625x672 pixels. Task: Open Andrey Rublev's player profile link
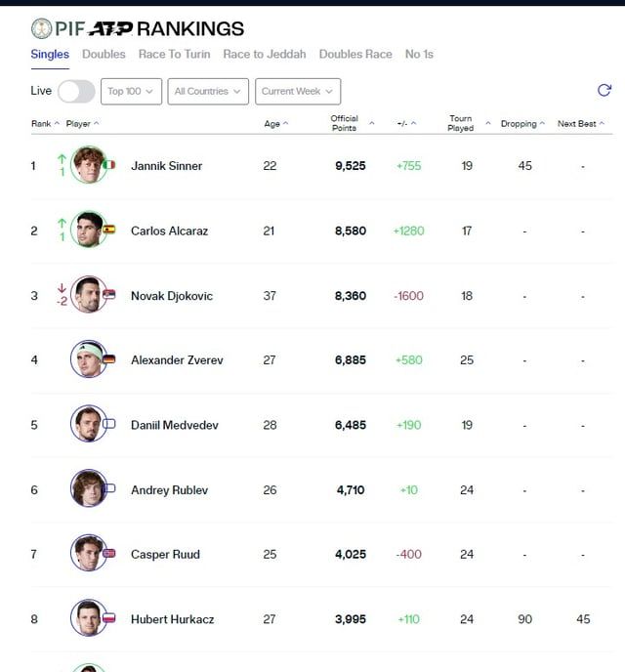(x=169, y=489)
